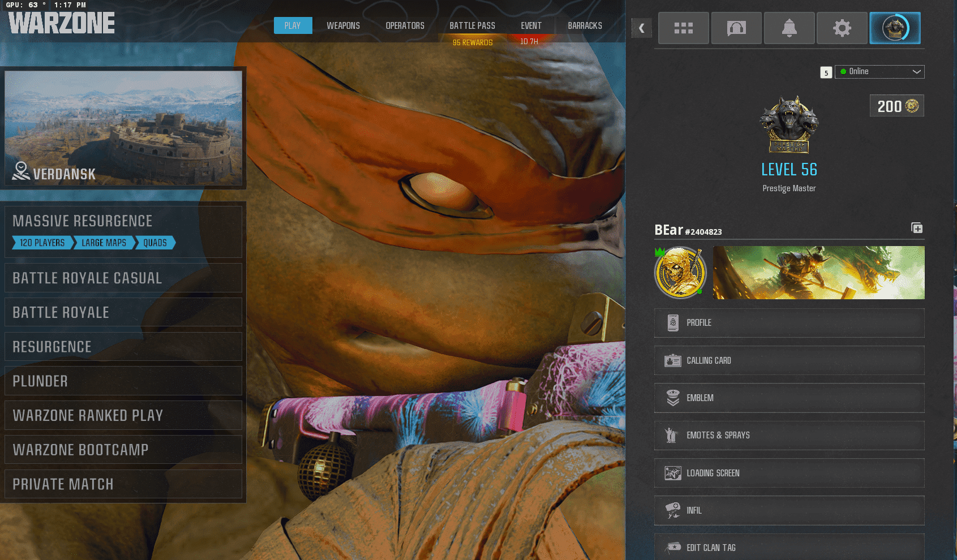
Task: Open the apps grid icon
Action: [683, 28]
